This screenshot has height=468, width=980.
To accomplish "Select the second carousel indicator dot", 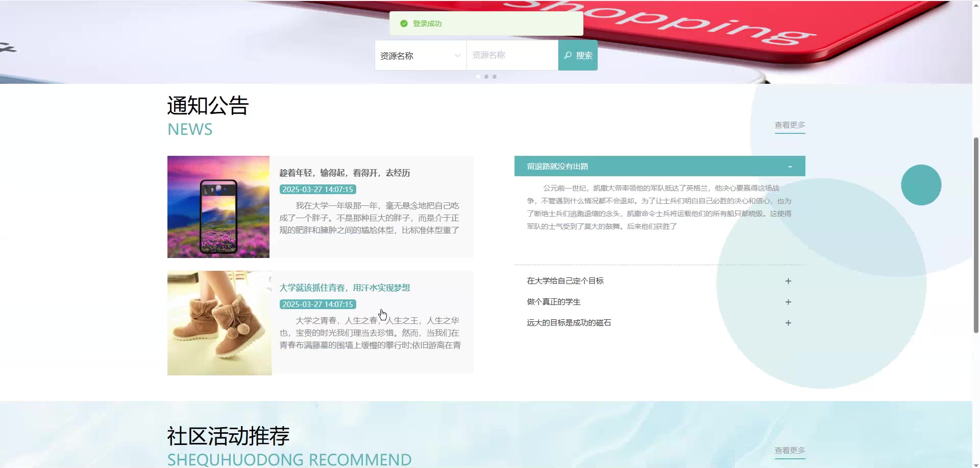I will [x=486, y=77].
